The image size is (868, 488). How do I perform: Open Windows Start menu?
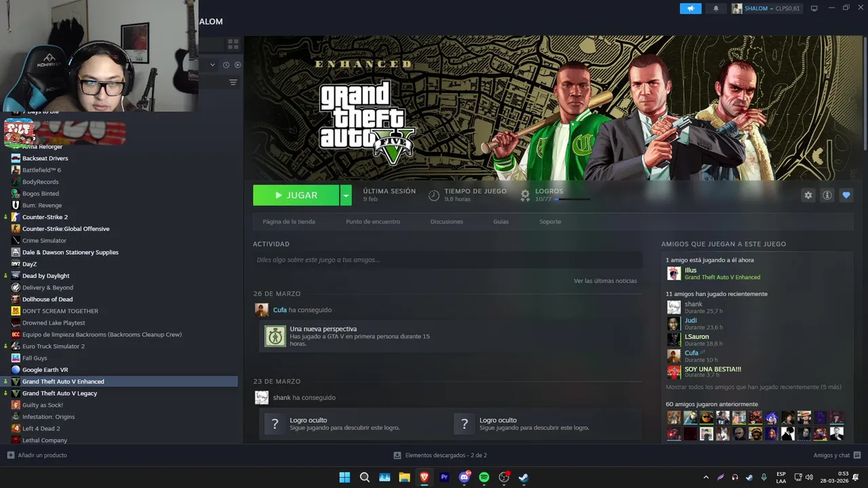[x=344, y=477]
